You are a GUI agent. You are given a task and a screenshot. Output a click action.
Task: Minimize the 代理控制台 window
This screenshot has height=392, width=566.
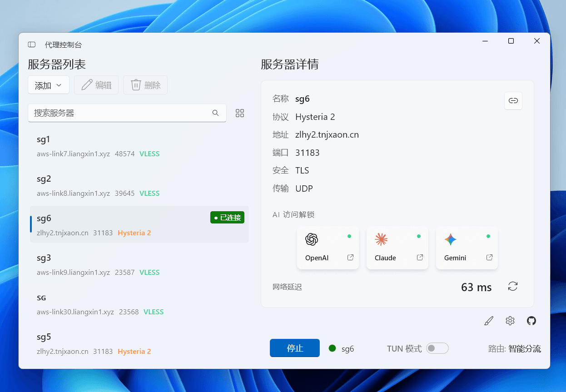pos(485,41)
